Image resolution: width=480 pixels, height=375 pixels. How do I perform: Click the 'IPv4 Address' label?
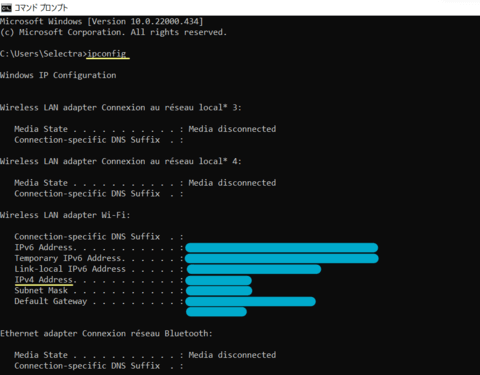(44, 280)
